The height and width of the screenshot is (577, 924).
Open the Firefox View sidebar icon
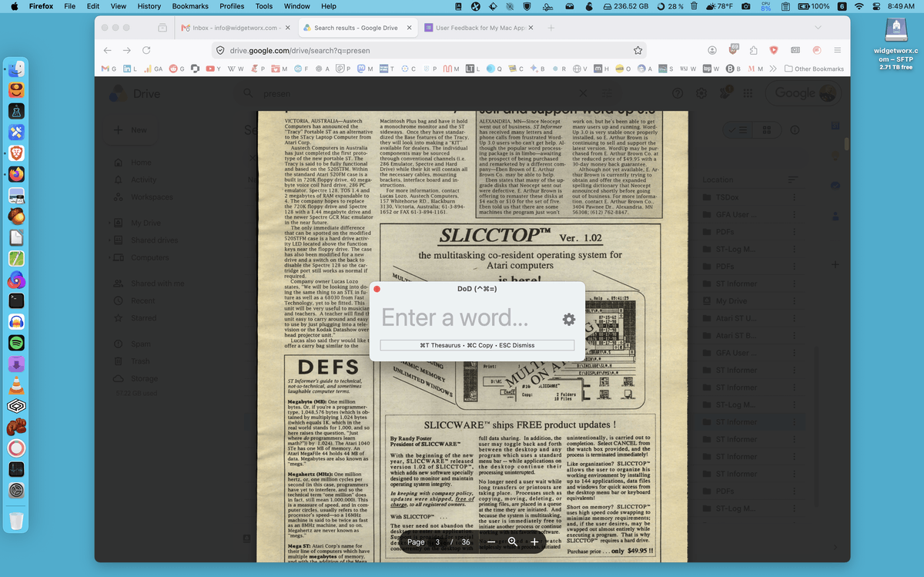(x=162, y=28)
